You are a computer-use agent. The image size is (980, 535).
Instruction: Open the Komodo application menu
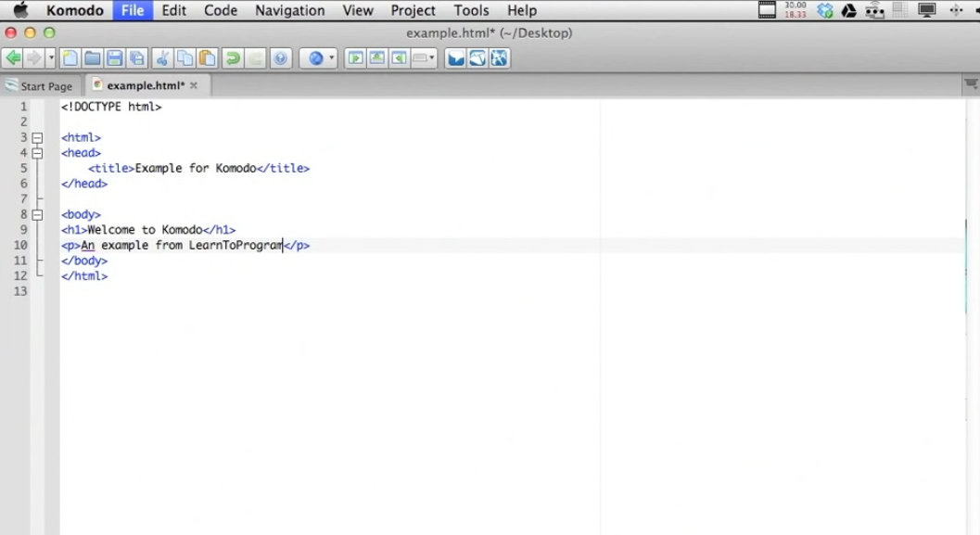point(74,10)
